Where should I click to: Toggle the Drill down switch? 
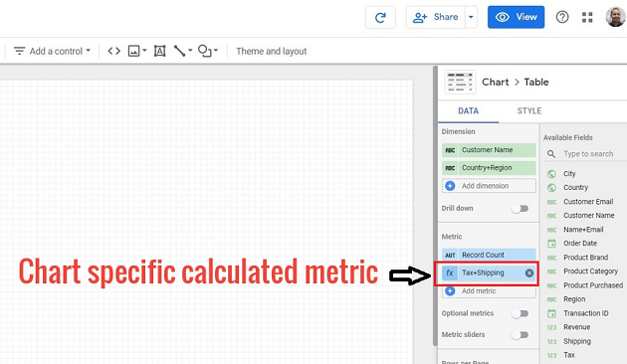click(521, 209)
